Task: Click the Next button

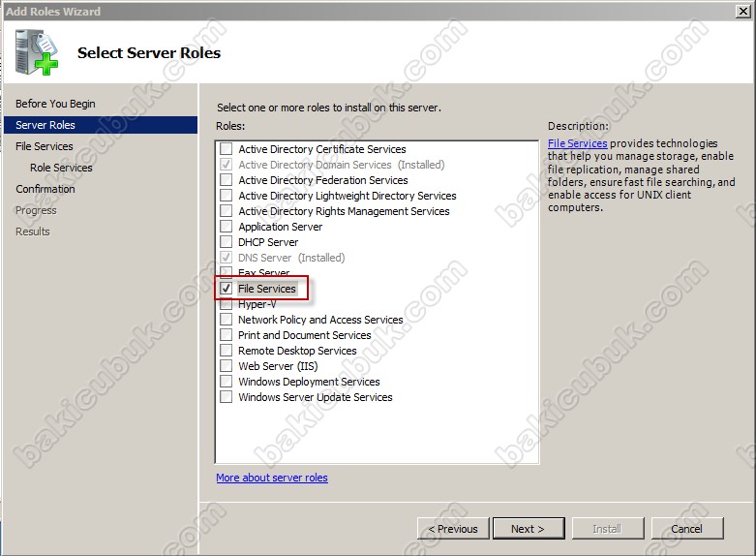Action: tap(529, 529)
